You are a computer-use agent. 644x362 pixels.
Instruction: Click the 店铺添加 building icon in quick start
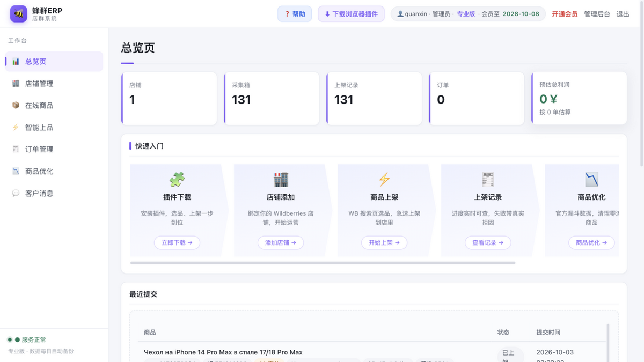click(281, 180)
